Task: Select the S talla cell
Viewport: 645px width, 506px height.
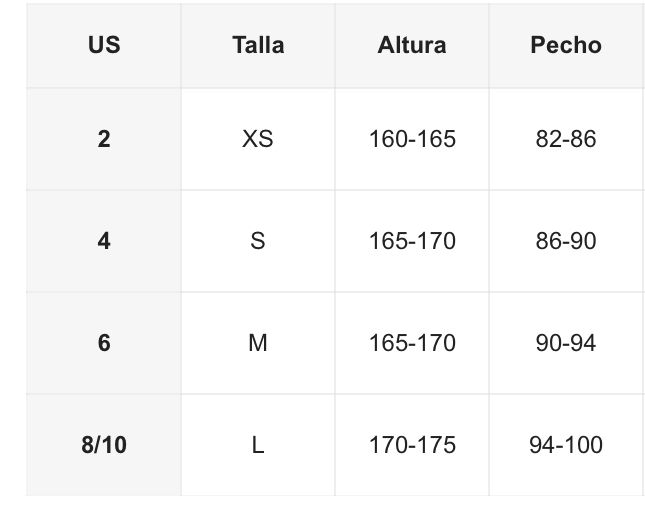Action: tap(258, 241)
